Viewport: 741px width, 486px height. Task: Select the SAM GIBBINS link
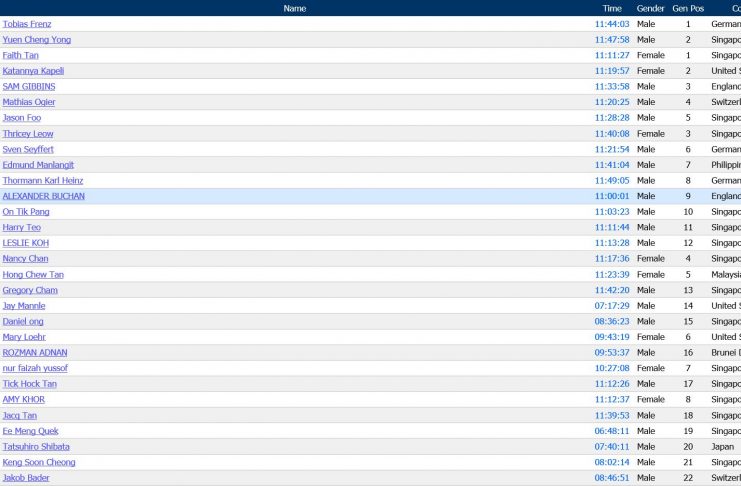pyautogui.click(x=29, y=87)
